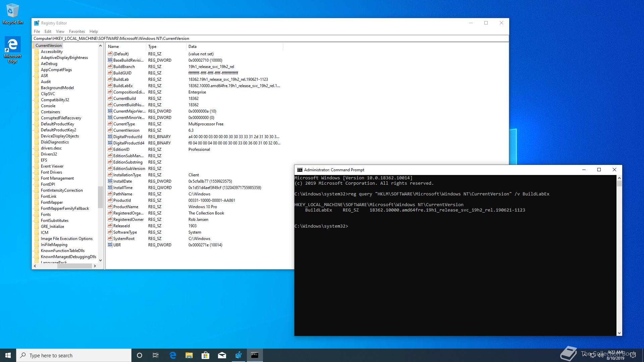This screenshot has width=644, height=362.
Task: Click the tree pane horizontal scroll right arrow
Action: tap(95, 266)
